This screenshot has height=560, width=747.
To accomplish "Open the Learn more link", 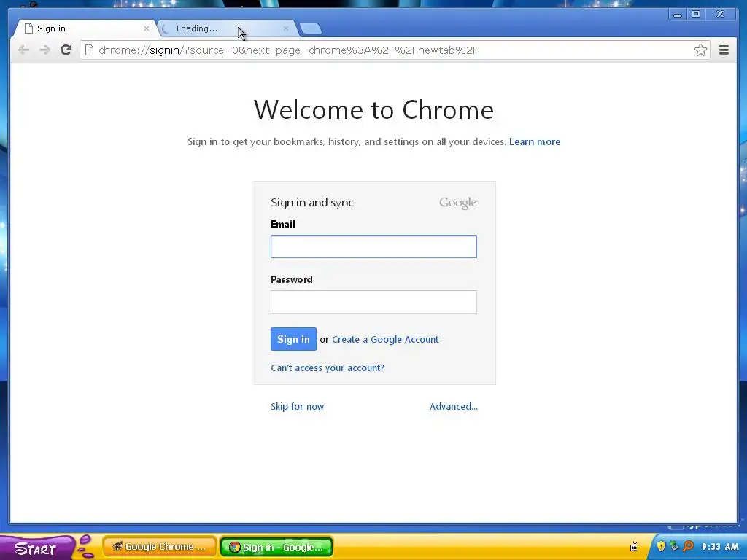I will pos(535,141).
